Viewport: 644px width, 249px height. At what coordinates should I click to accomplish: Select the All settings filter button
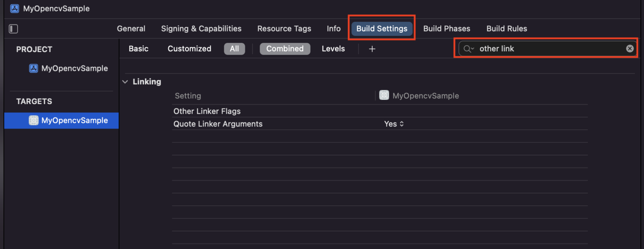(234, 49)
